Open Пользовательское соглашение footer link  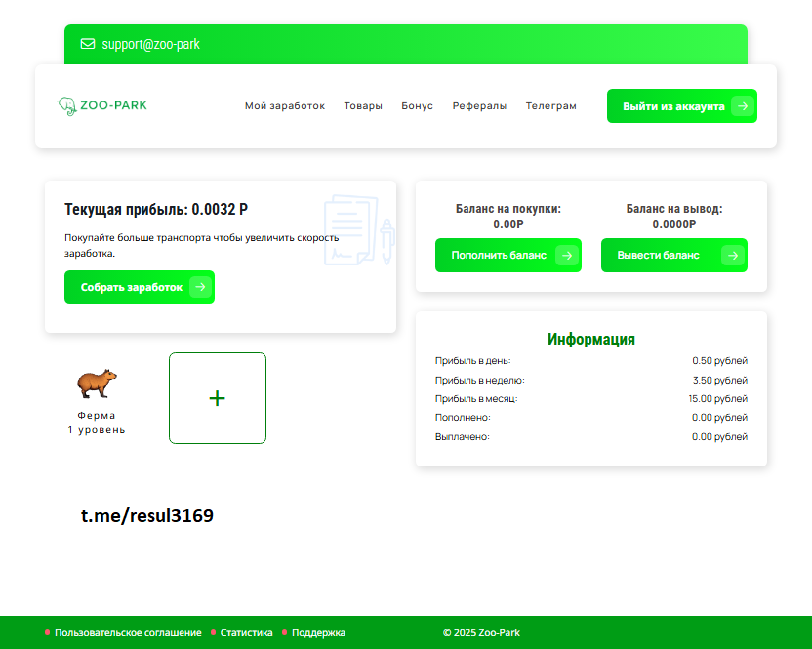coord(128,633)
